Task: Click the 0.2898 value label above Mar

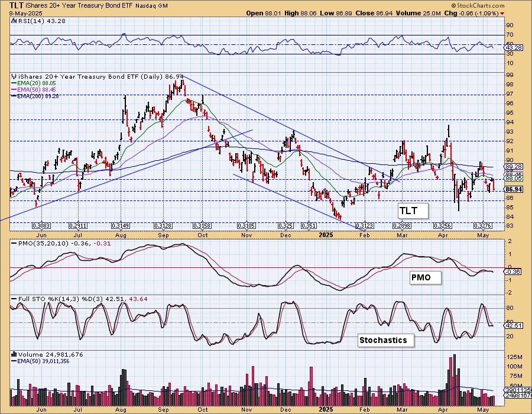Action: [x=402, y=226]
